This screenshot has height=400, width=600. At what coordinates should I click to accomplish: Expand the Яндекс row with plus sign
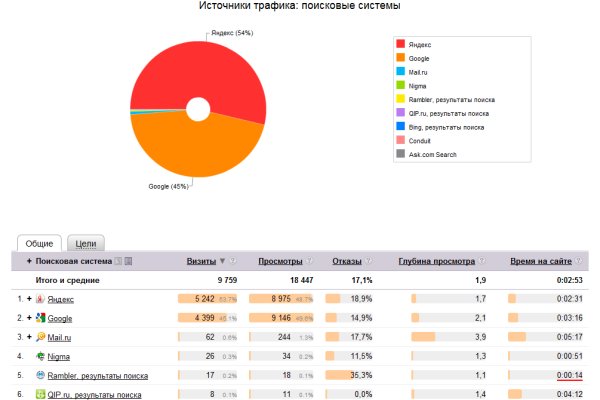click(x=28, y=299)
